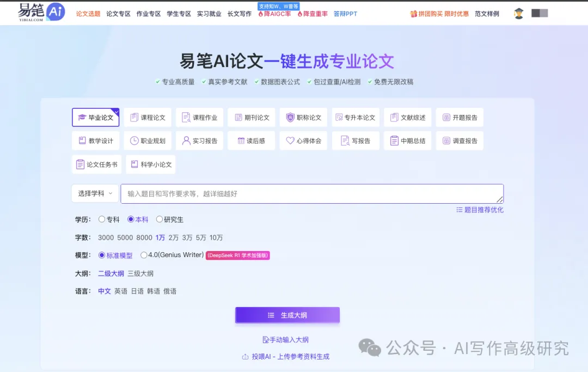
Task: Select 科学小论文 document type
Action: [x=151, y=164]
